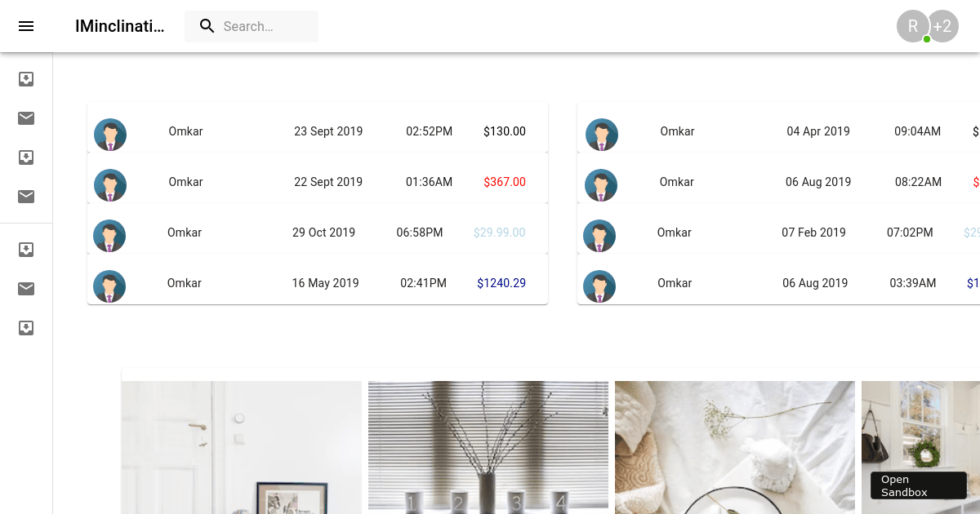Click the search magnifier icon
980x514 pixels.
[207, 26]
